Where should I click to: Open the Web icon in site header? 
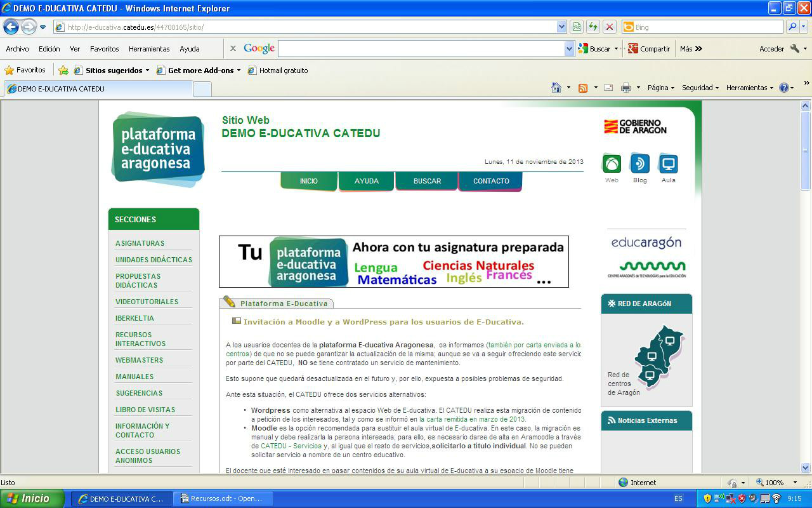[x=612, y=164]
